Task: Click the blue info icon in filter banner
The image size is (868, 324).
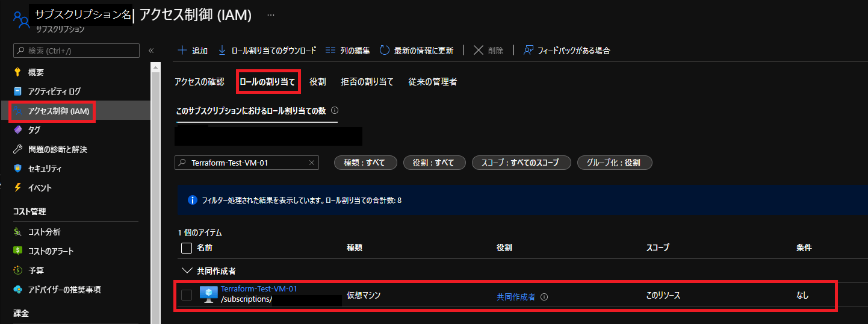Action: [x=193, y=200]
